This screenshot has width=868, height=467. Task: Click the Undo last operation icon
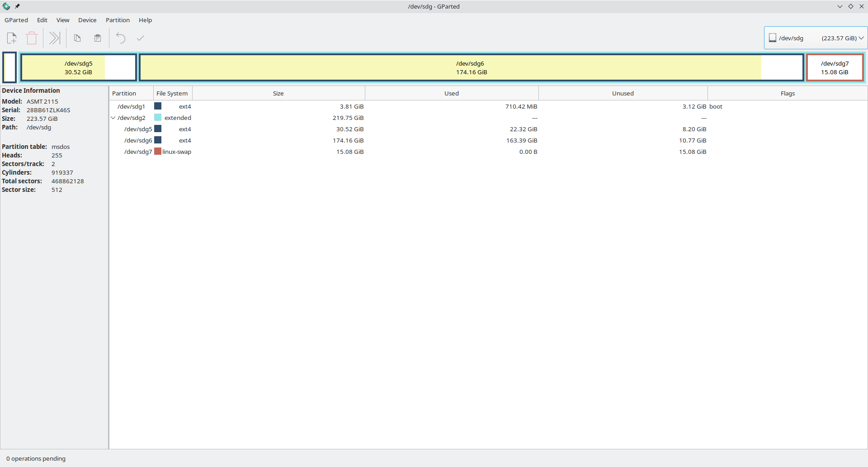(121, 38)
